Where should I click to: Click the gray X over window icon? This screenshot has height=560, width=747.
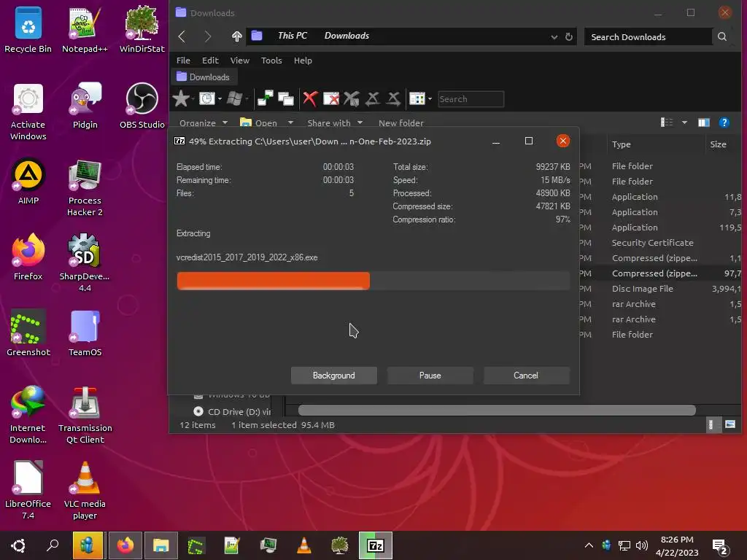[352, 98]
